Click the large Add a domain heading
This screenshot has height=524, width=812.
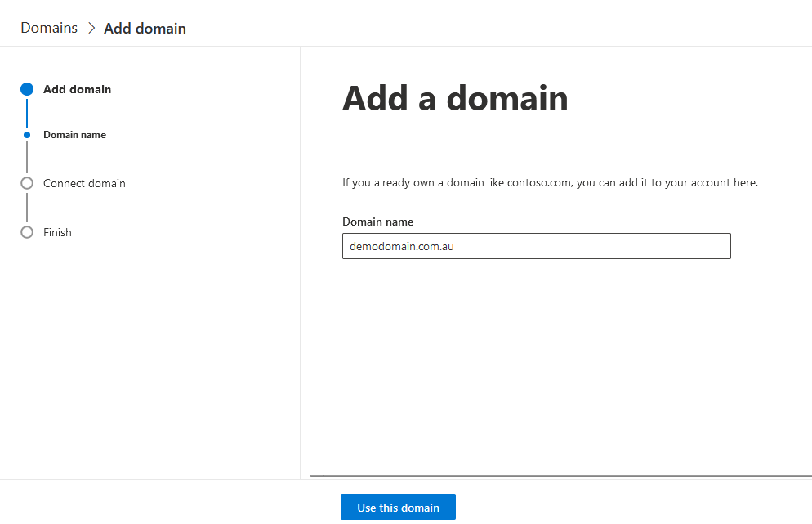[454, 98]
